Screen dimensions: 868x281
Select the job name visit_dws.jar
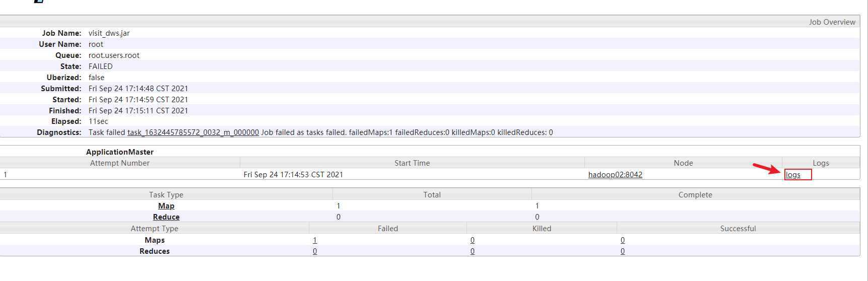[x=109, y=33]
